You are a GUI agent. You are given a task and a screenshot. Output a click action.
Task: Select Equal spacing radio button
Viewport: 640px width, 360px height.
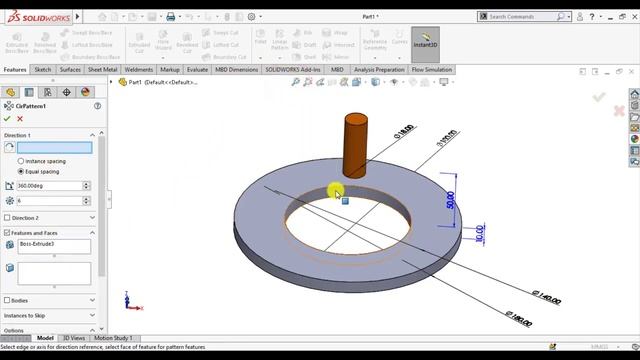click(21, 171)
